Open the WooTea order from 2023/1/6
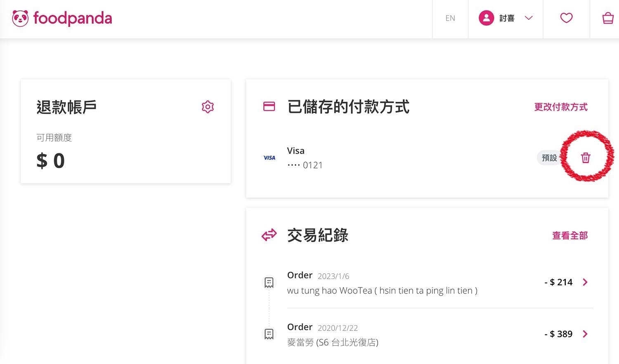Screen dimensions: 619x364 point(382,283)
